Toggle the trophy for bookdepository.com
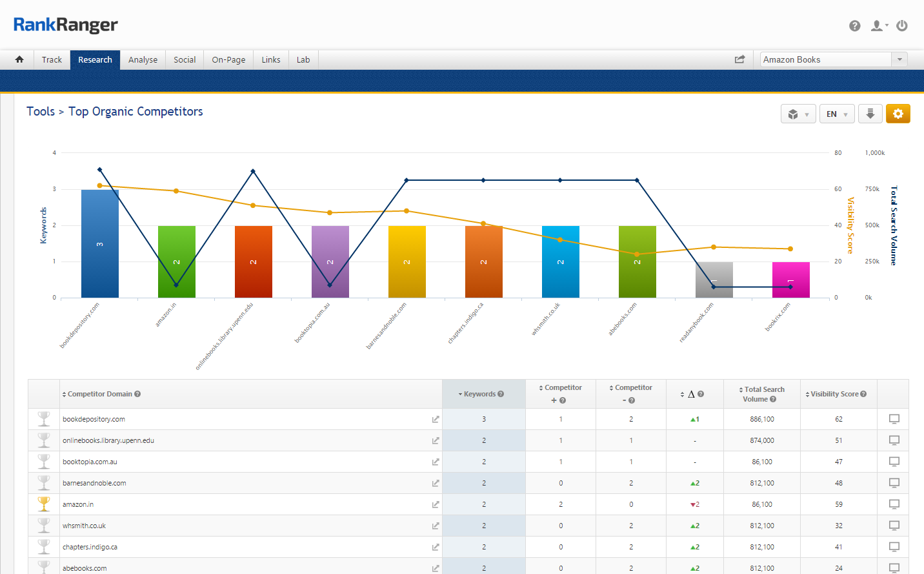The width and height of the screenshot is (924, 574). [44, 419]
